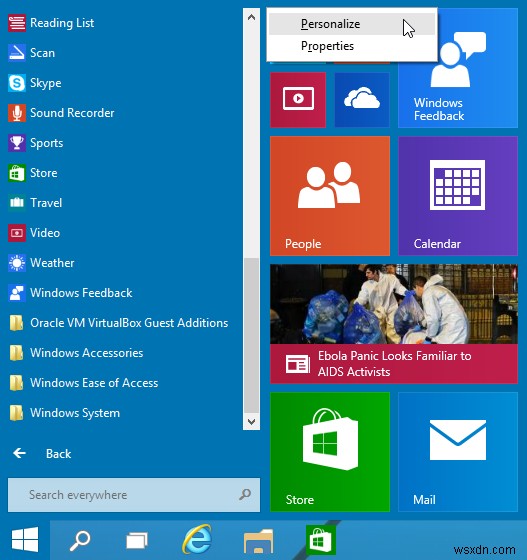Viewport: 527px width, 560px height.
Task: Open the Reading List app icon
Action: [17, 23]
